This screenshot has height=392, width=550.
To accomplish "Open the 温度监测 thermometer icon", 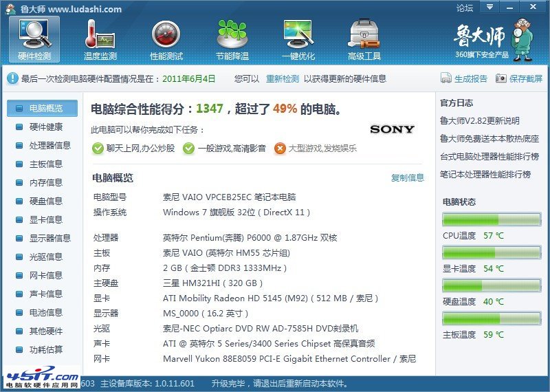I will tap(100, 40).
